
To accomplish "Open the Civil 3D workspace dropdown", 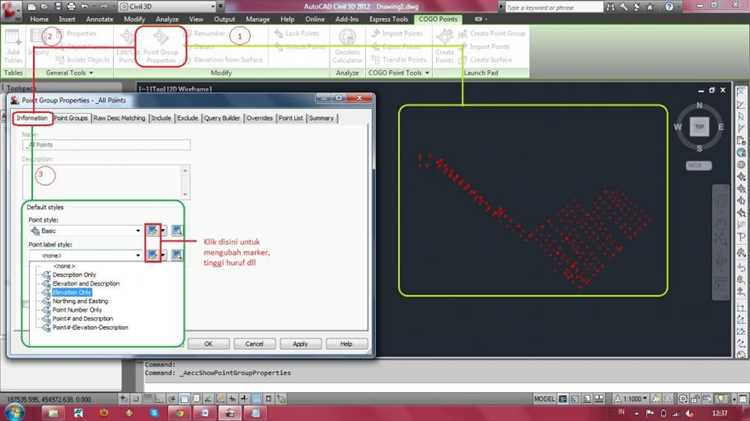I will point(167,6).
